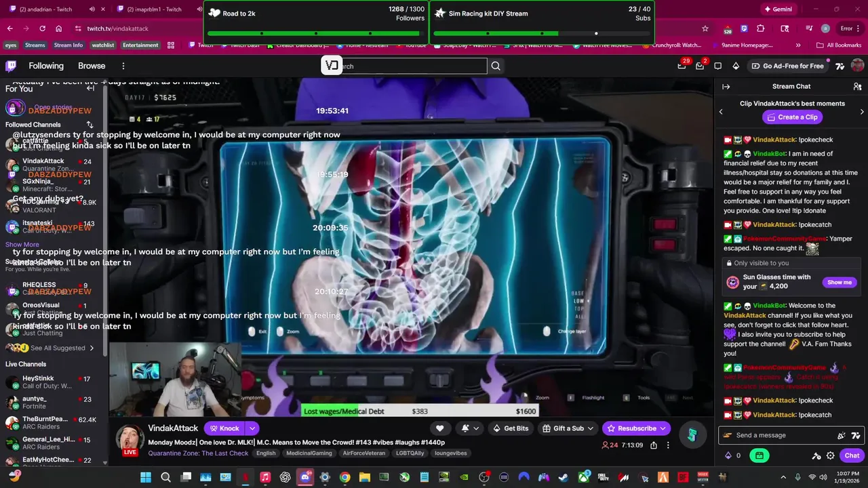The height and width of the screenshot is (488, 868).
Task: Open Twitch notifications inbox with 29 badge
Action: (x=682, y=66)
